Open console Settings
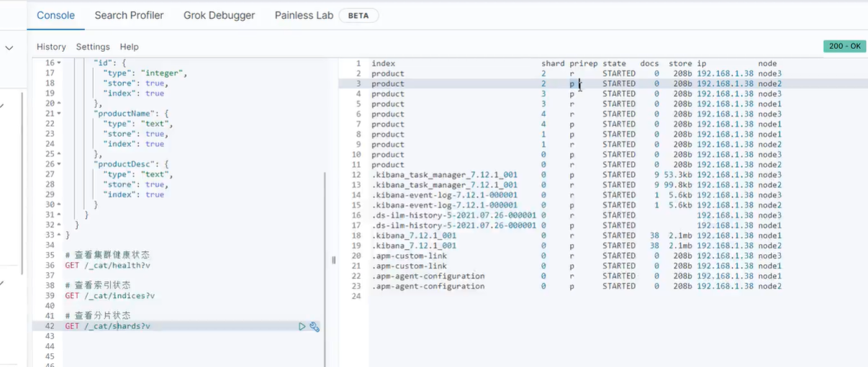Screen dimensions: 868x367 click(93, 47)
